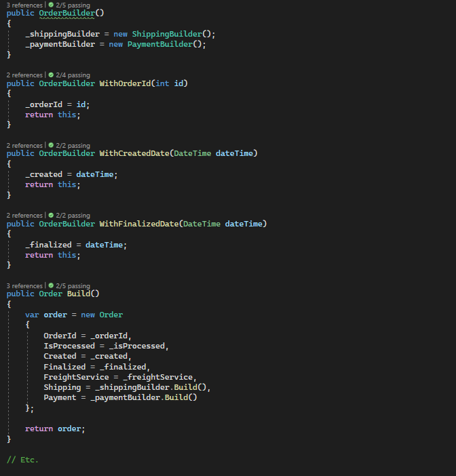Open '2/5 passing' link above Build method
The height and width of the screenshot is (476, 456).
click(x=73, y=286)
